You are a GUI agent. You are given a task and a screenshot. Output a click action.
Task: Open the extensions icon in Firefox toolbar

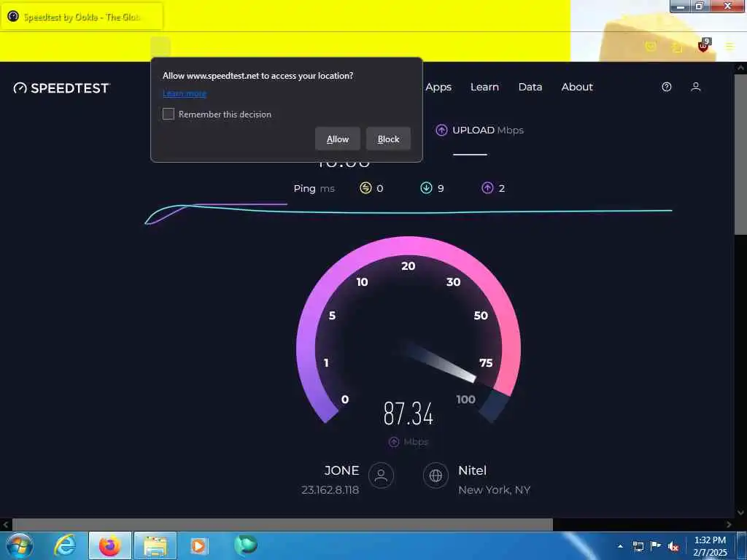click(x=677, y=47)
